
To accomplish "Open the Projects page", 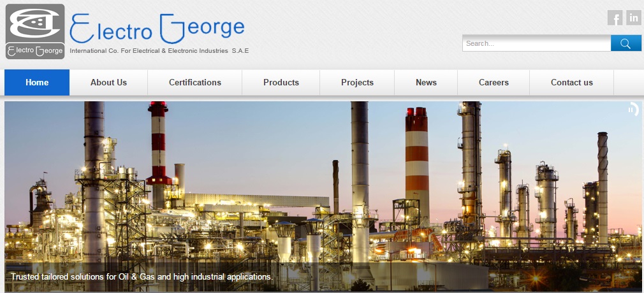I will coord(357,82).
